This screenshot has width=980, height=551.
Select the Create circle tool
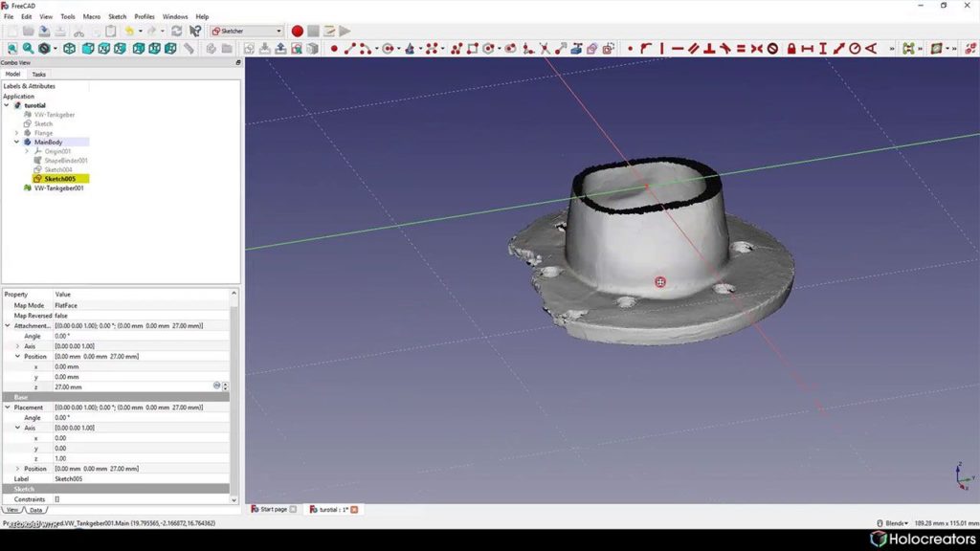(x=389, y=49)
